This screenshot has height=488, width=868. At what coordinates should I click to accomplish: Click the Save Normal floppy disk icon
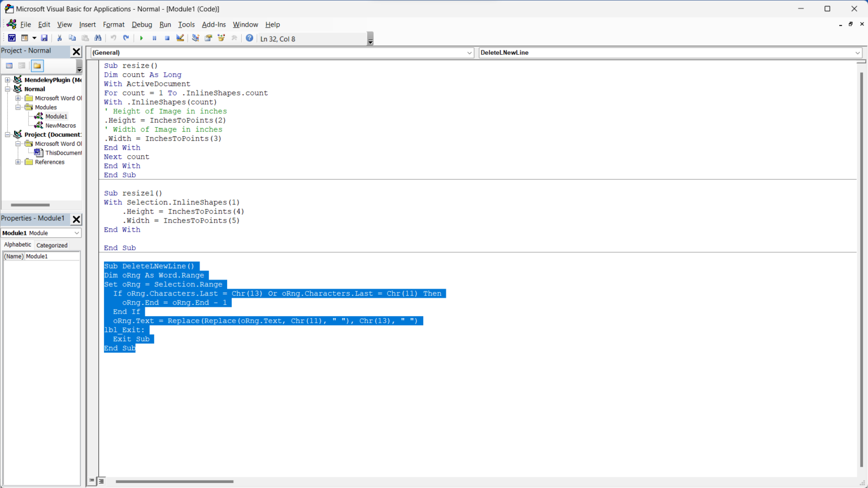(x=44, y=38)
